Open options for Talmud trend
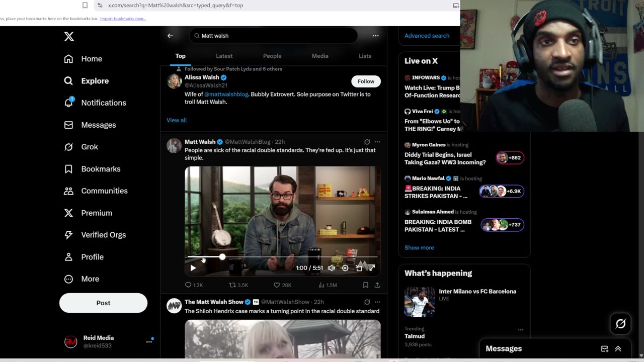Screen dimensions: 644x362 (521, 330)
